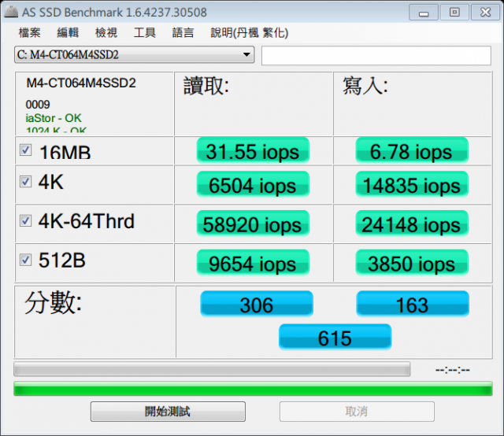Click the write score 163
Image resolution: width=504 pixels, height=436 pixels.
413,304
